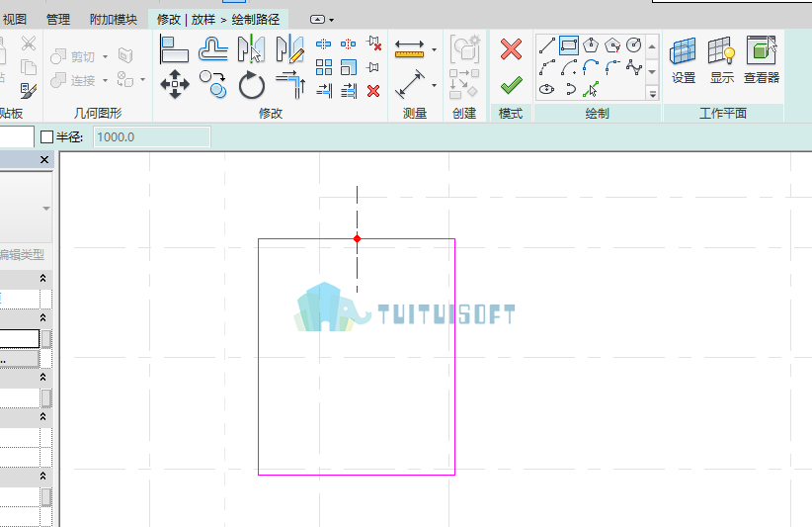Screen dimensions: 812x527
Task: Select the Ellipse draw tool
Action: (547, 89)
